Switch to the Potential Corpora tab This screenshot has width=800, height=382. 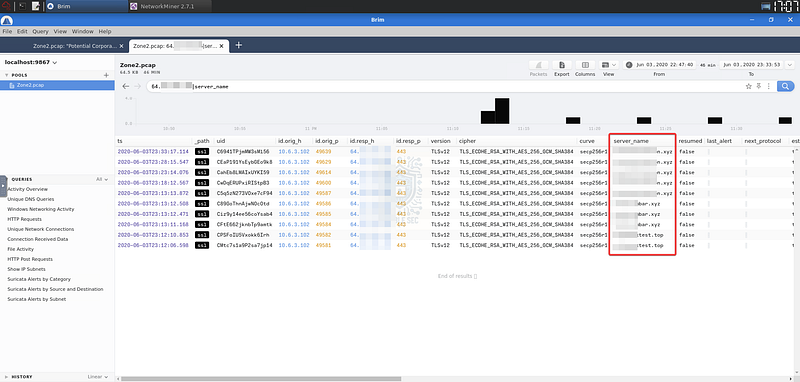click(75, 46)
